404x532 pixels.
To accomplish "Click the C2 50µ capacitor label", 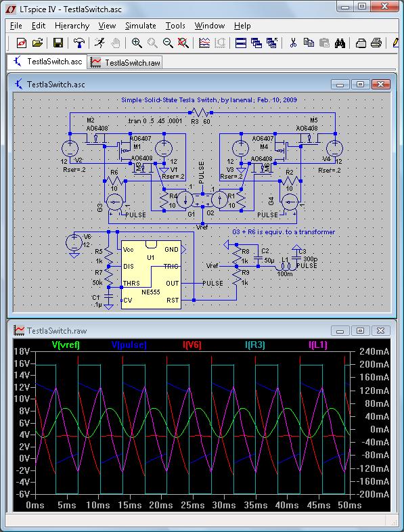I will click(268, 255).
